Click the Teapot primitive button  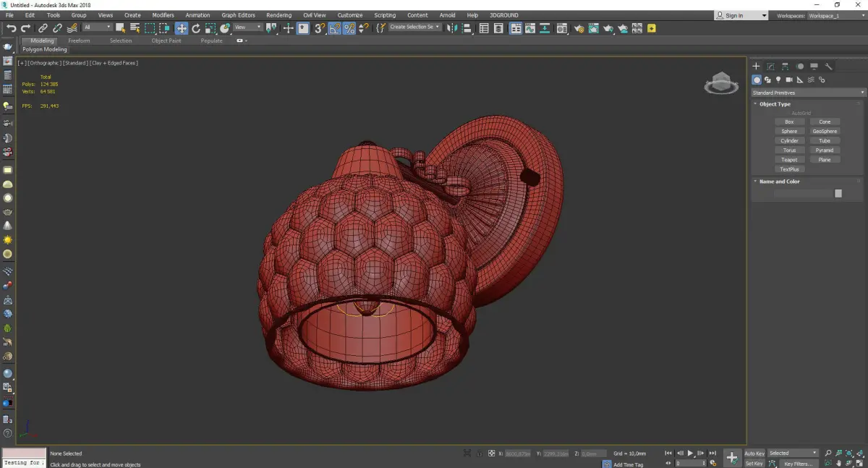click(789, 160)
